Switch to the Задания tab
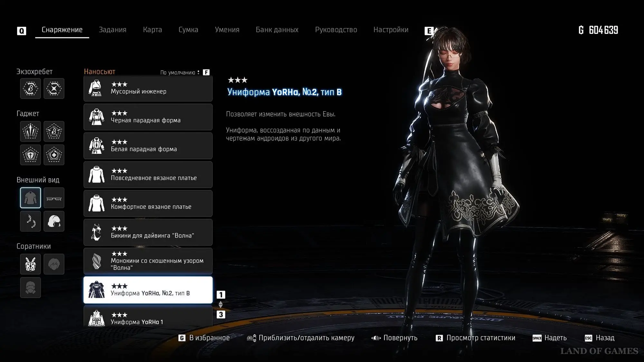644x362 pixels. (112, 30)
